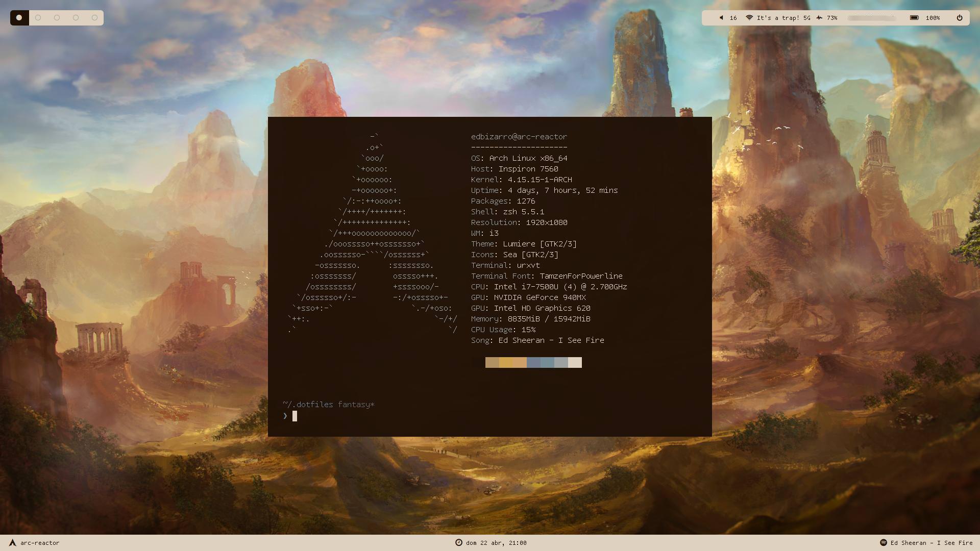The image size is (980, 551).
Task: Click the ~/.dotfiles fantasy* prompt path
Action: (x=328, y=405)
